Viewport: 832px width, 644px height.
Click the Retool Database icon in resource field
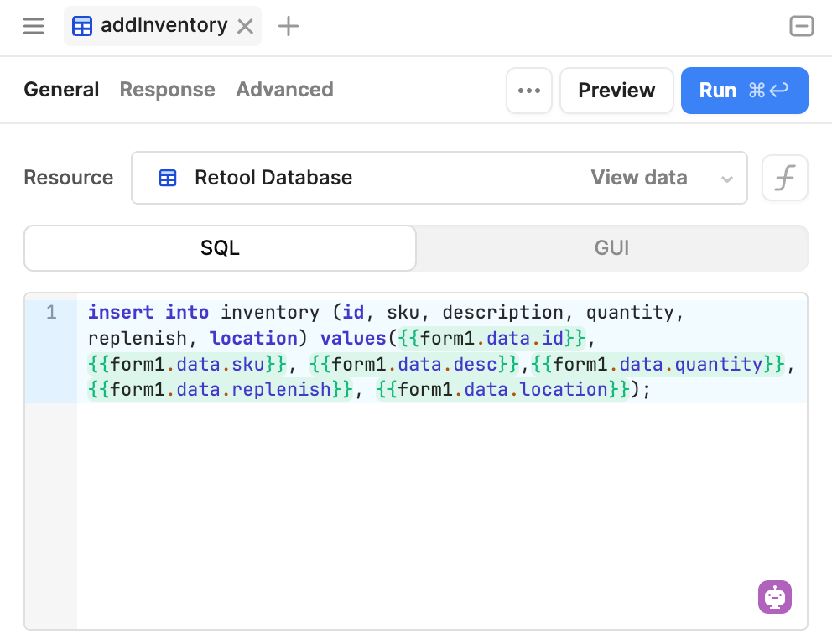168,178
